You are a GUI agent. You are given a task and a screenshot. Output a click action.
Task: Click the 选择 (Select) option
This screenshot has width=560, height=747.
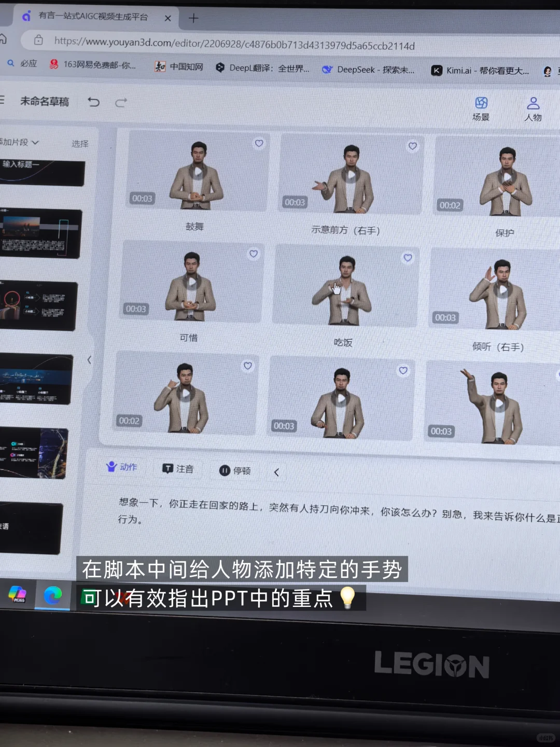click(x=79, y=144)
